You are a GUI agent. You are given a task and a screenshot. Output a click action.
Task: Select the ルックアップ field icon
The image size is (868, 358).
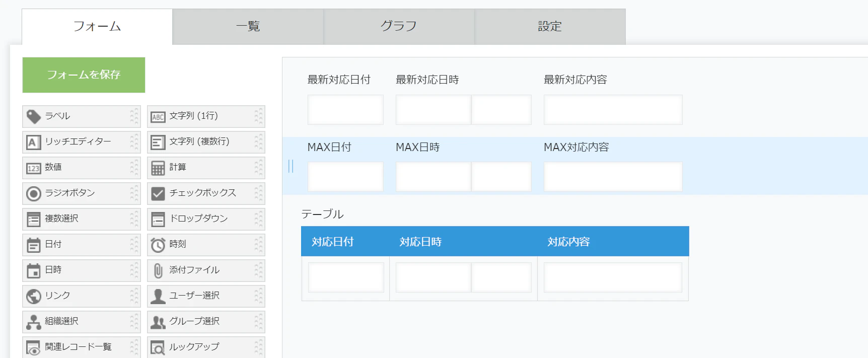coord(158,348)
